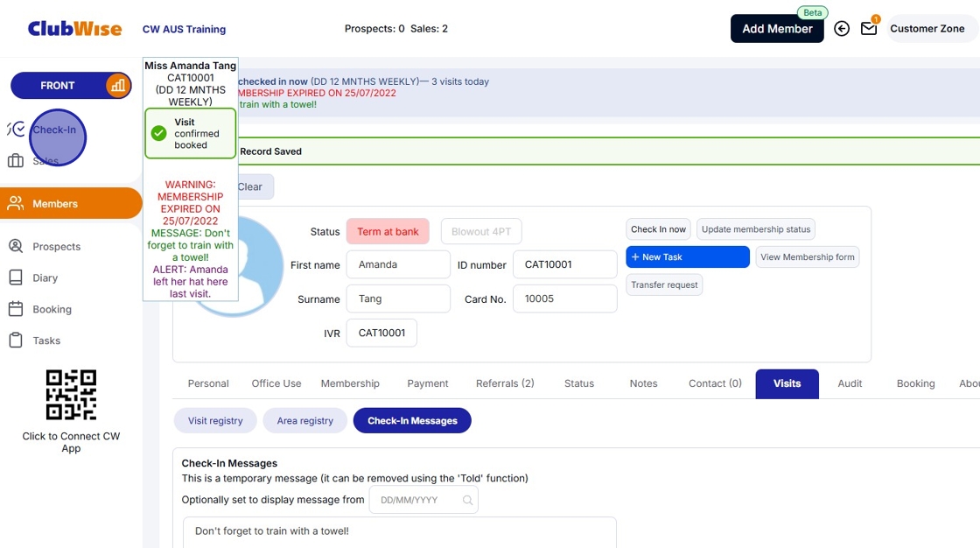The width and height of the screenshot is (980, 548).
Task: Open the Visit registry sub-tab
Action: (x=215, y=420)
